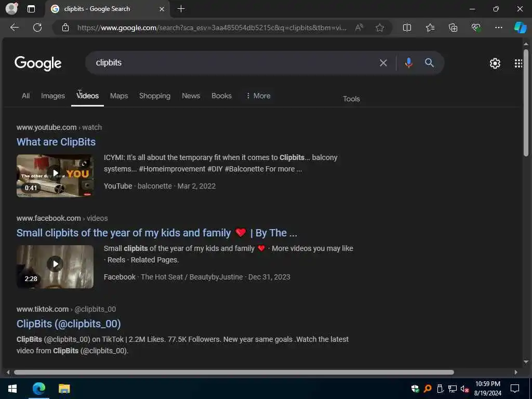Click the scroll right arrow
Viewport: 532px width, 399px height.
[x=516, y=372]
